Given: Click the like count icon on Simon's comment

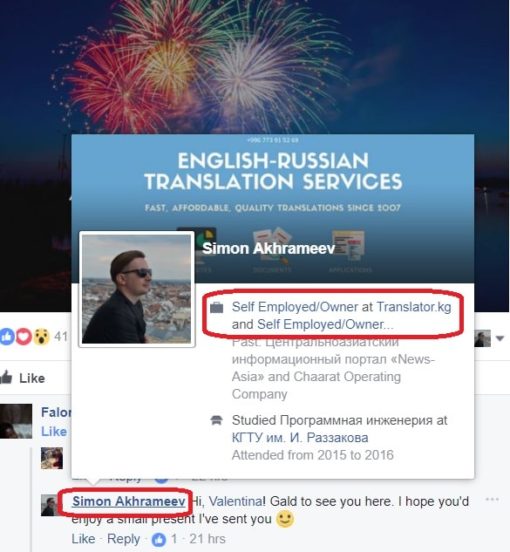Looking at the screenshot, I should tap(159, 539).
